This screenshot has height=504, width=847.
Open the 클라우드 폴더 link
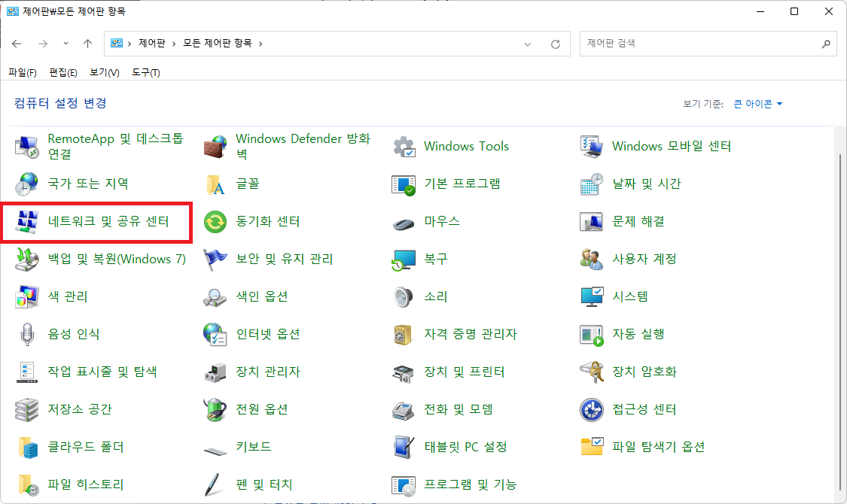tap(85, 447)
